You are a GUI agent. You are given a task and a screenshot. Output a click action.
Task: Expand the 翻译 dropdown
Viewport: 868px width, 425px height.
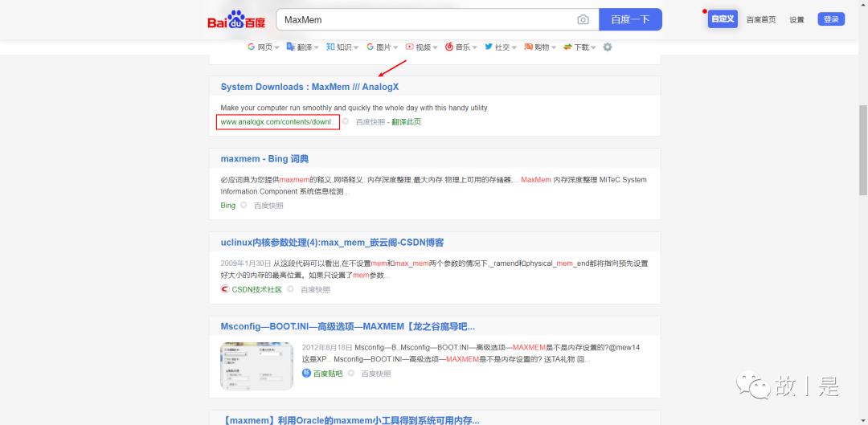pyautogui.click(x=317, y=47)
